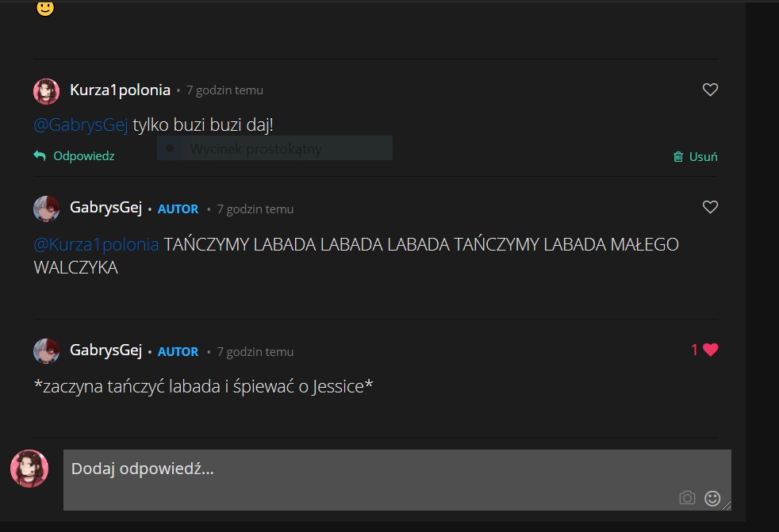Click the blue @Kurza1polonia mention

click(96, 244)
